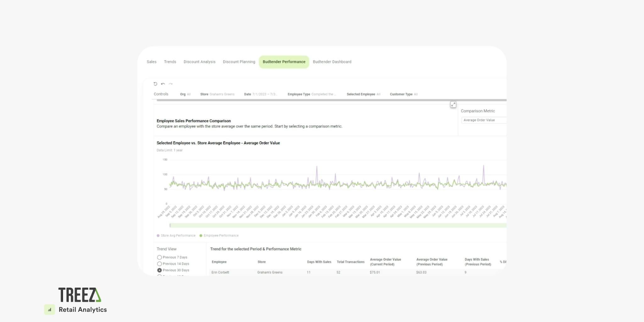Open the Selected Employee filter
The image size is (644, 322).
(x=363, y=94)
